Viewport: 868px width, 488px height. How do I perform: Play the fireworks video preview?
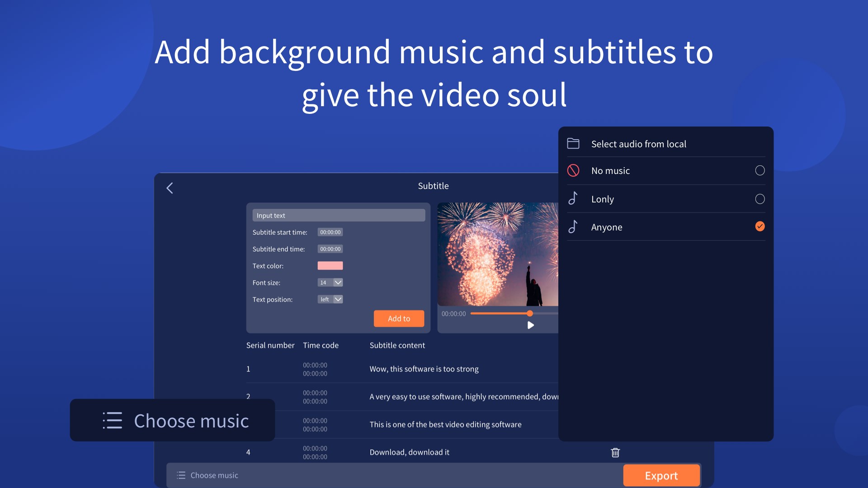pos(531,325)
